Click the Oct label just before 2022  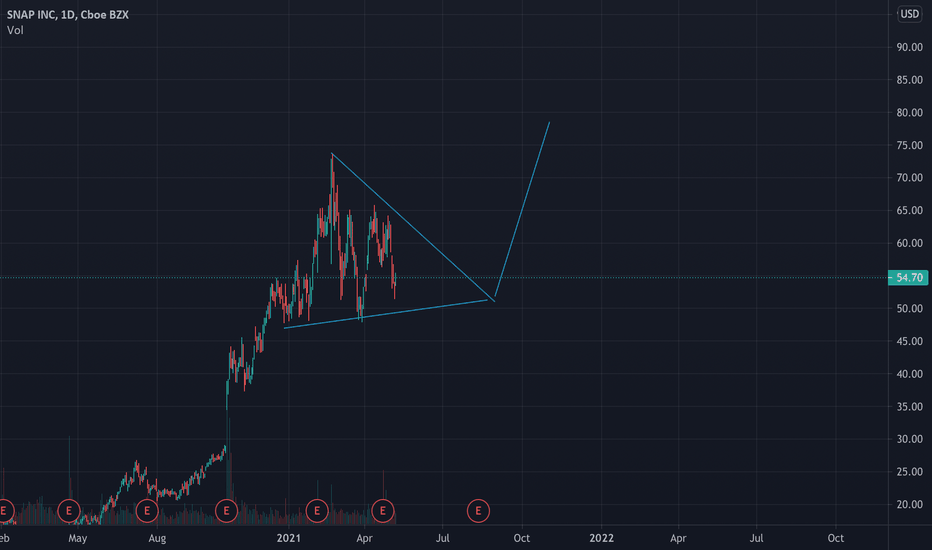click(522, 538)
